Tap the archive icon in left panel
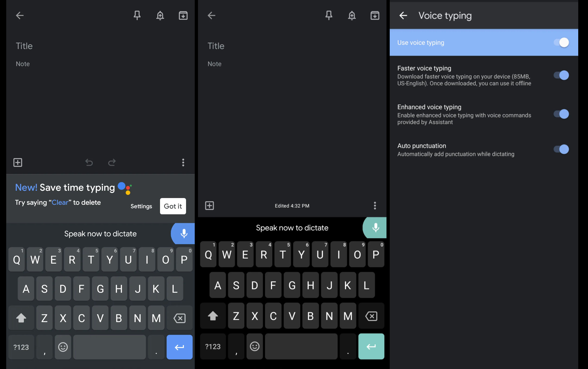Image resolution: width=588 pixels, height=369 pixels. (183, 15)
